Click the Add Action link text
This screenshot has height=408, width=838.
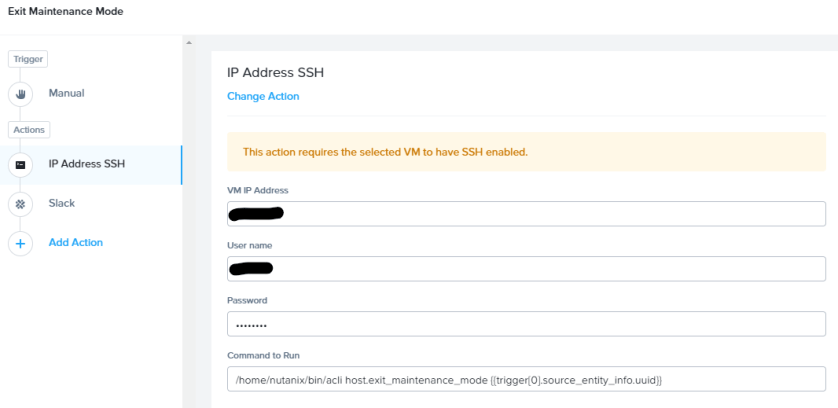(x=76, y=242)
